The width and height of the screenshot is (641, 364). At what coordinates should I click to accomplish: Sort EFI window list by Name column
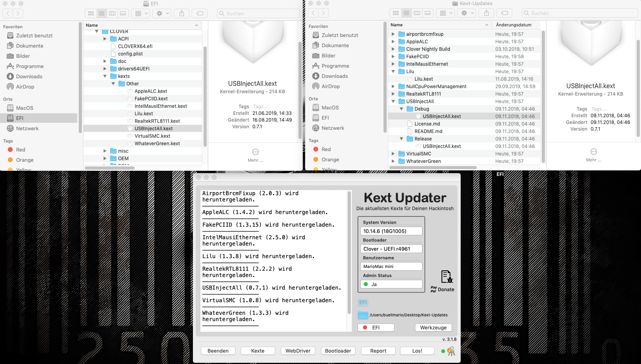click(143, 25)
